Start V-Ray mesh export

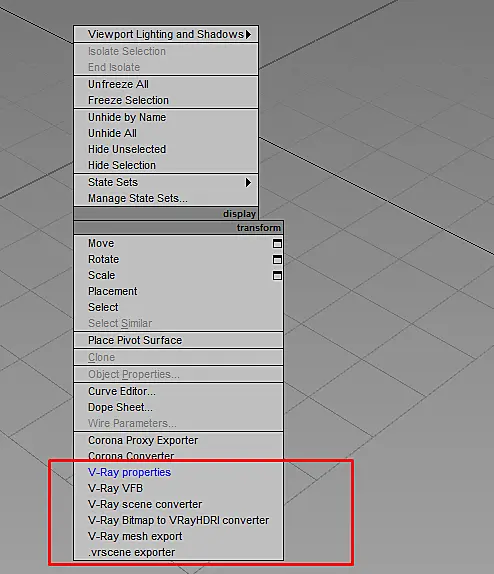(178, 537)
